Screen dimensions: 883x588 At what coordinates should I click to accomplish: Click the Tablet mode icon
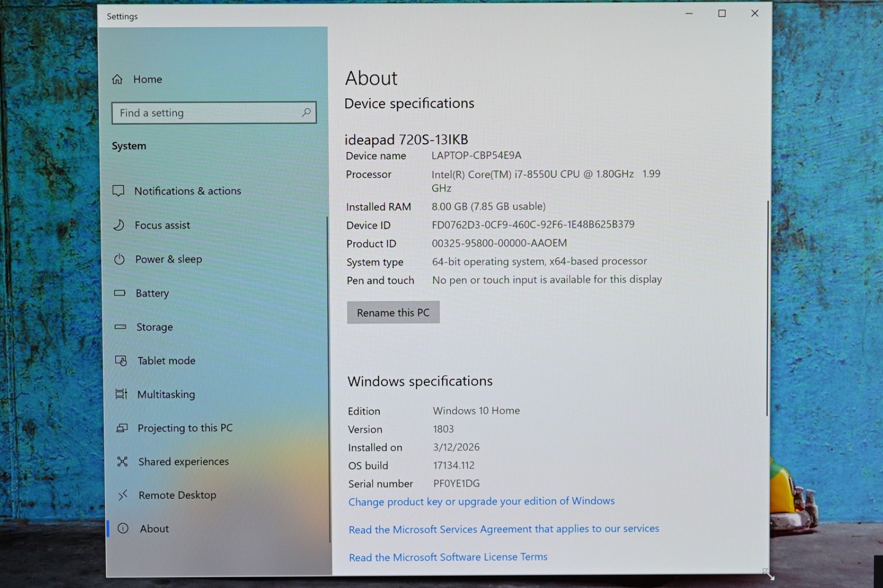121,361
